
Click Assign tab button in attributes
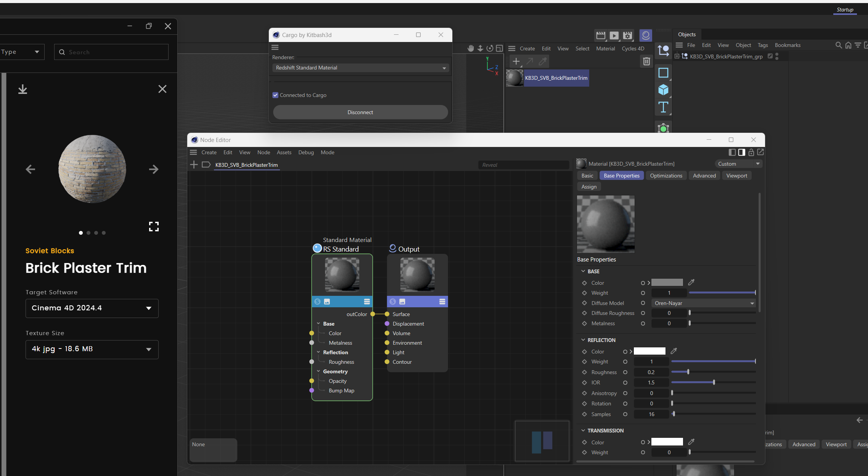[589, 187]
